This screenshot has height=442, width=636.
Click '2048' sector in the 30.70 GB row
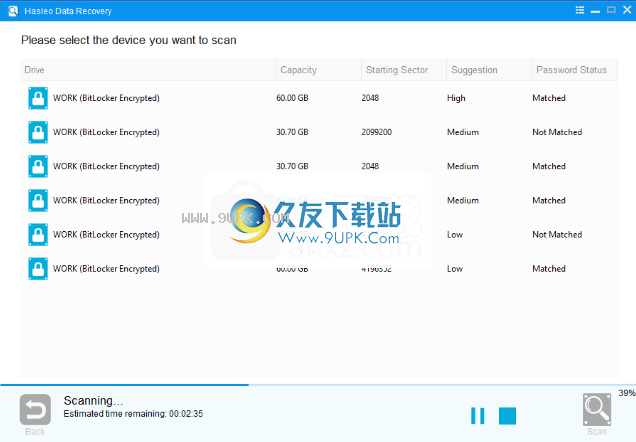pyautogui.click(x=370, y=166)
